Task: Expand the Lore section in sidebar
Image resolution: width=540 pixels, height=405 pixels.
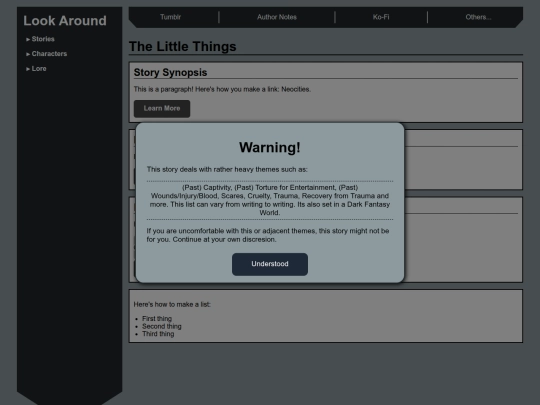Action: tap(36, 69)
